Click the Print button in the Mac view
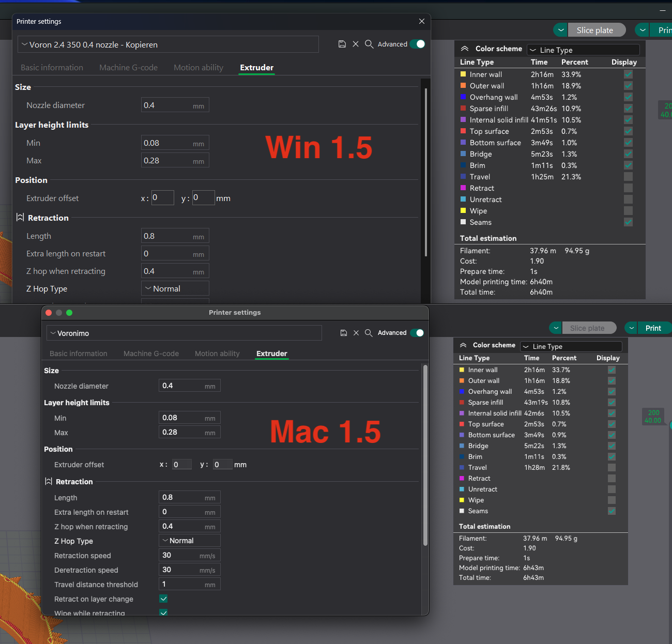672x644 pixels. click(653, 328)
